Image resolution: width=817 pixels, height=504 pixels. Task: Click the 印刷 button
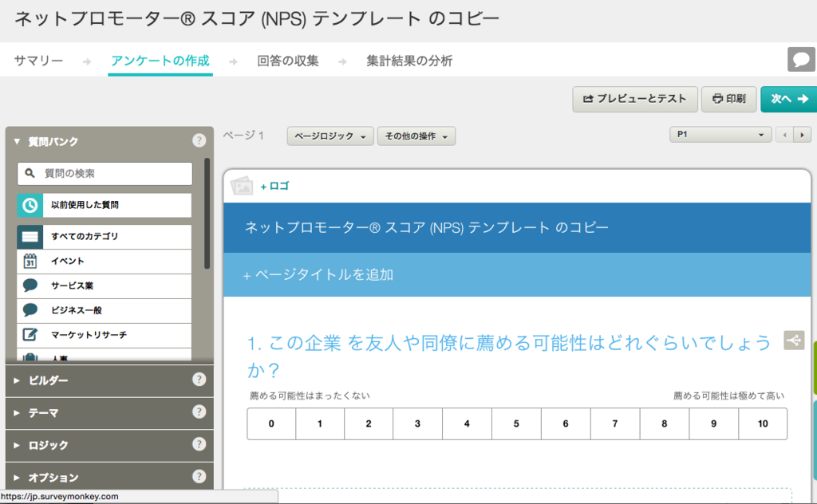(729, 99)
